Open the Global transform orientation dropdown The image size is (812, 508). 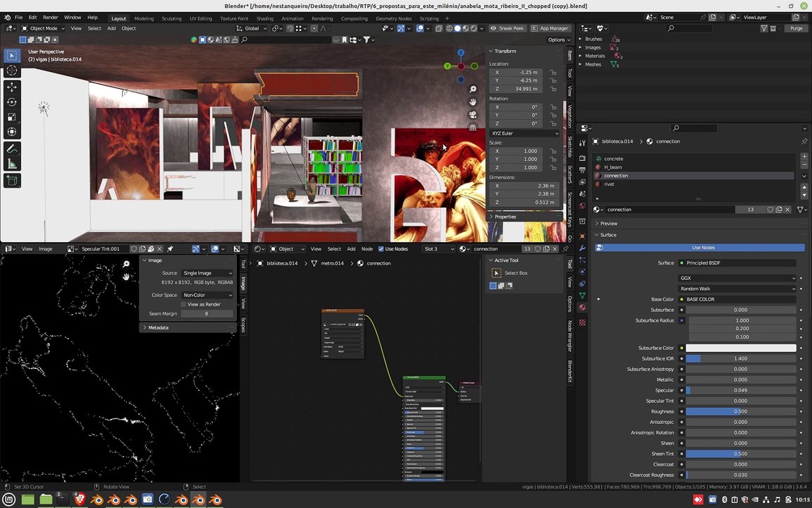pyautogui.click(x=251, y=28)
